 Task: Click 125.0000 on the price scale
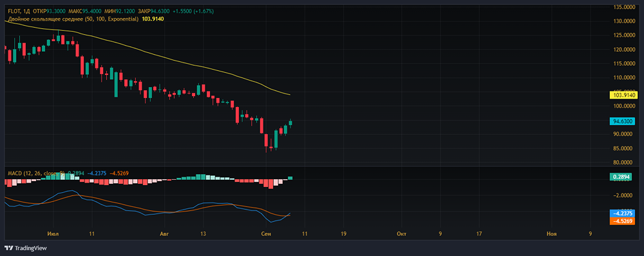pyautogui.click(x=623, y=35)
